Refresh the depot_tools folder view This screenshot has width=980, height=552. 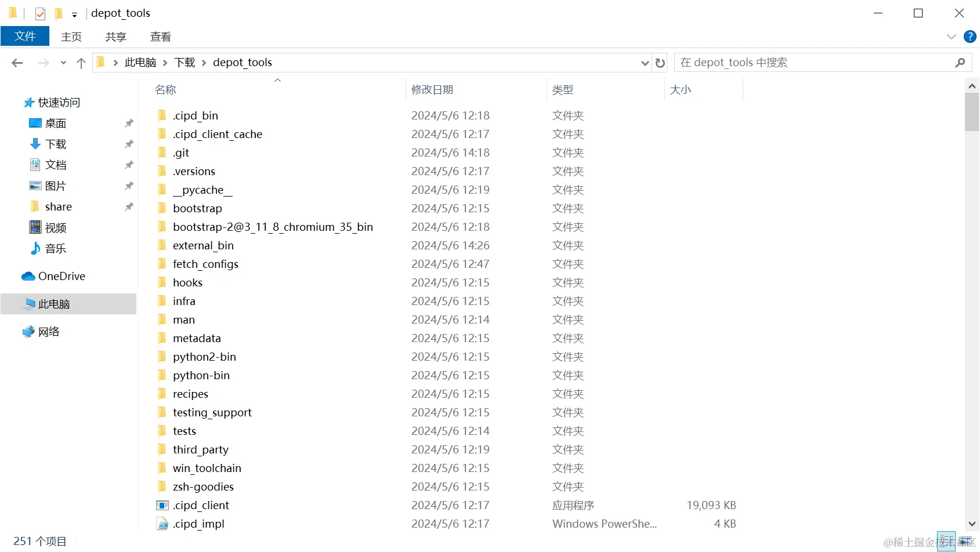tap(660, 63)
